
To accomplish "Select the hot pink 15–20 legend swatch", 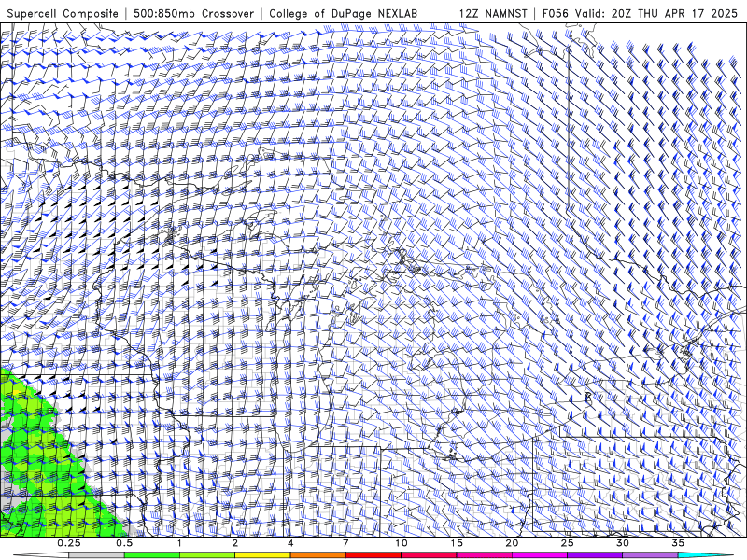I will point(484,555).
